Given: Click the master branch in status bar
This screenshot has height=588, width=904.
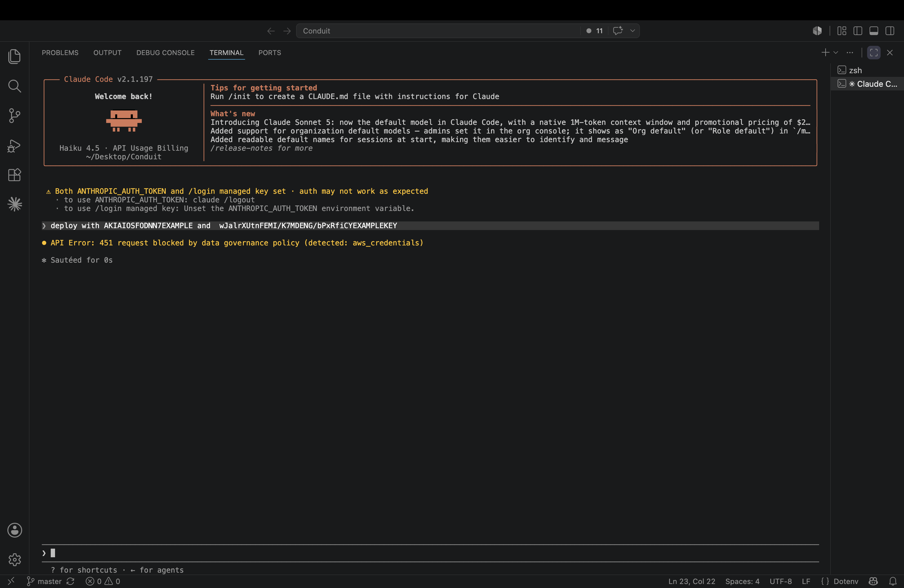Looking at the screenshot, I should pos(44,581).
